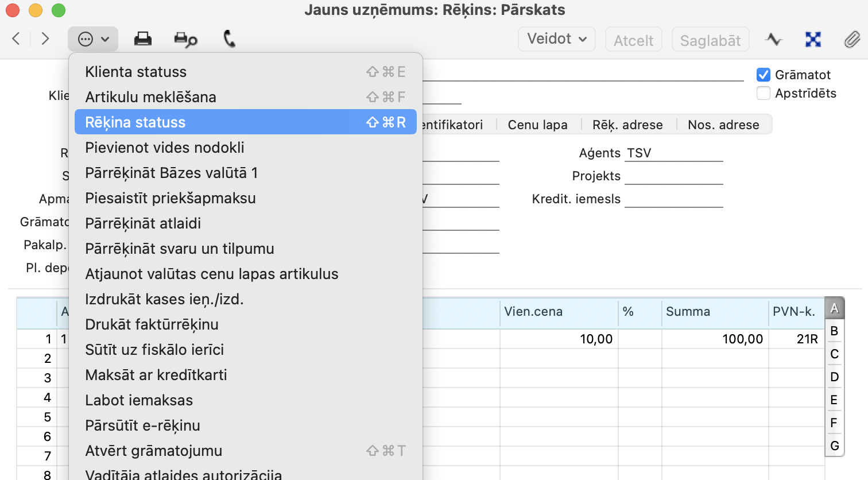Click the blue link manager icon

coord(813,39)
